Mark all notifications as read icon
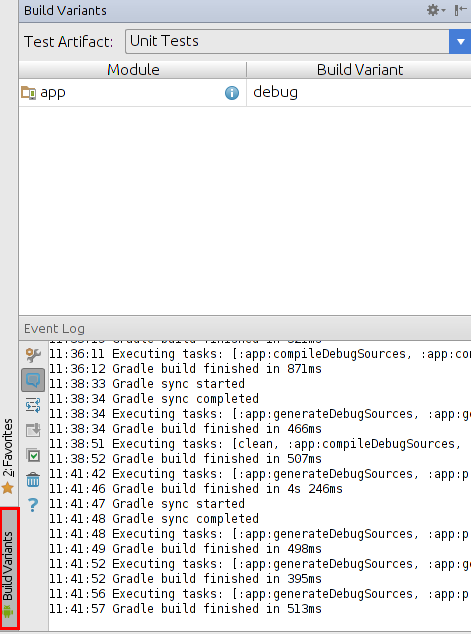The image size is (471, 634). point(33,455)
